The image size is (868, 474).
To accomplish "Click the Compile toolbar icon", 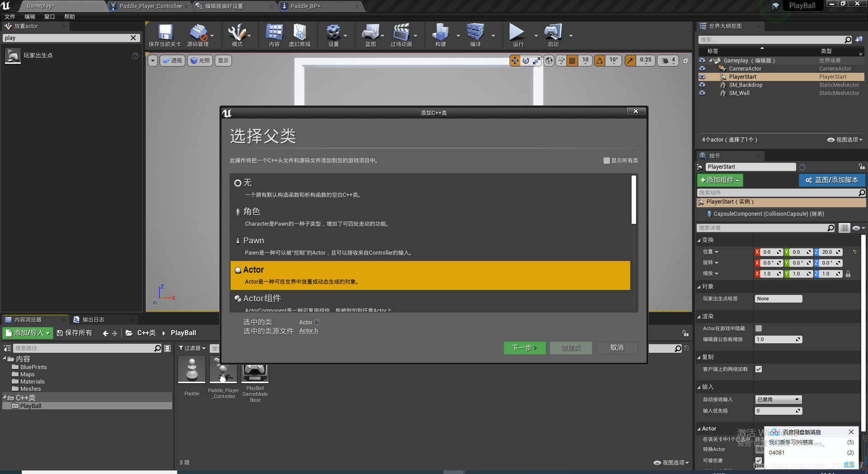I will pos(475,33).
